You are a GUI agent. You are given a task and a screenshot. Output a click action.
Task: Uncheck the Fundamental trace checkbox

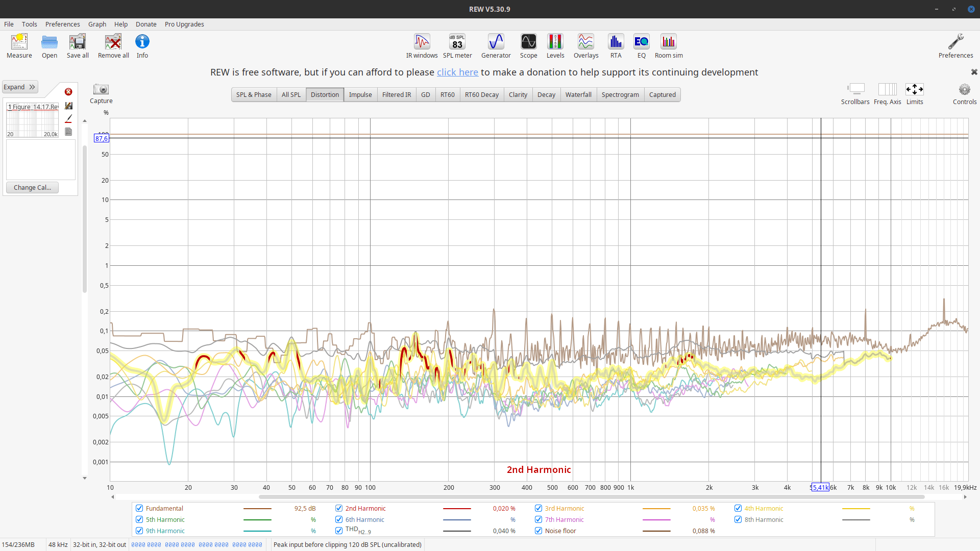click(x=139, y=508)
